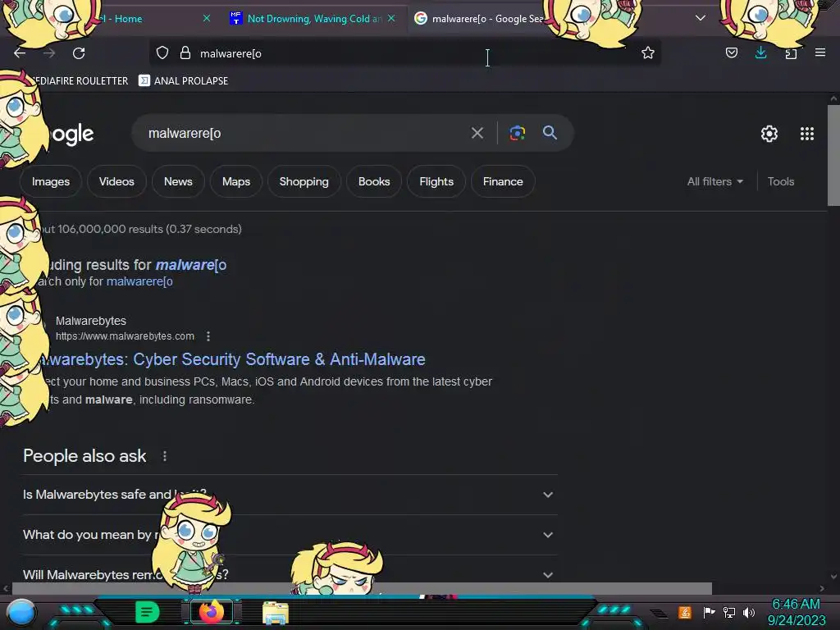Open People also ask options dots
840x630 pixels.
click(x=164, y=456)
